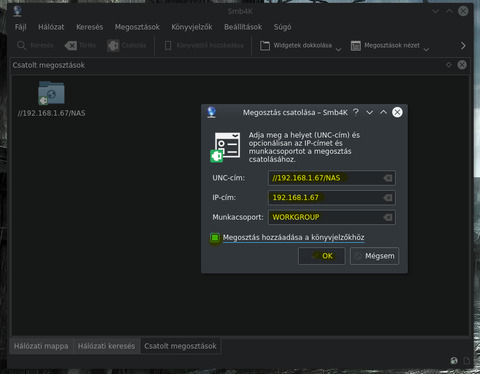Clear the UNC-cím field with its clear icon
The height and width of the screenshot is (374, 480).
click(x=388, y=178)
